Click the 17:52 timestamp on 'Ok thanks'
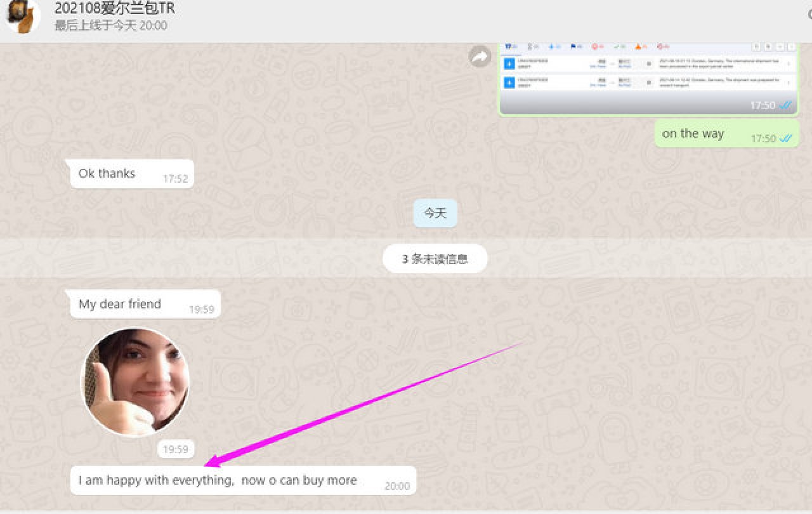 [x=175, y=179]
